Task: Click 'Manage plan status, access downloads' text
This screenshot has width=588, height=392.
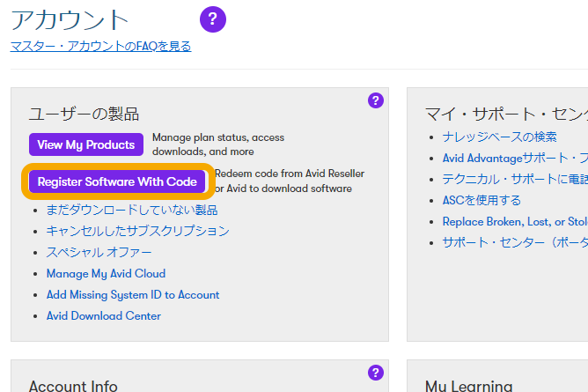Action: (x=218, y=144)
